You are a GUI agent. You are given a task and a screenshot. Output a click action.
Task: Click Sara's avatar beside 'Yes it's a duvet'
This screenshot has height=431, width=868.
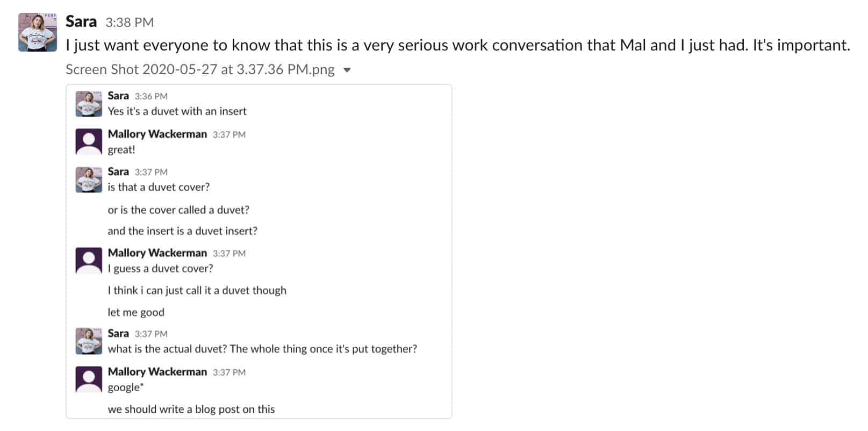(89, 104)
